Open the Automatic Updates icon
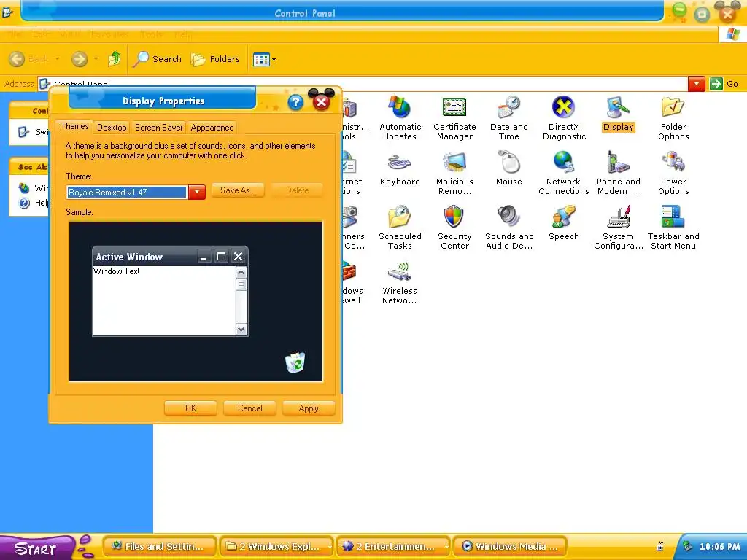Screen dimensions: 747x560 pyautogui.click(x=400, y=117)
